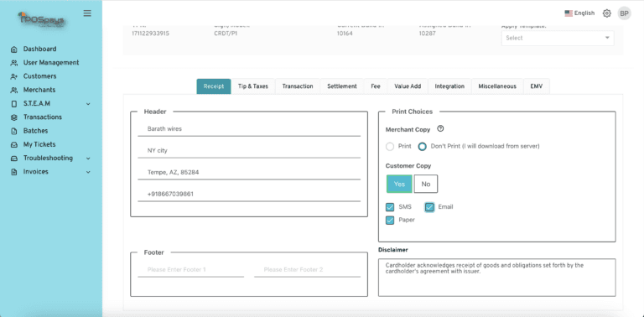
Task: Go to My Tickets
Action: (x=39, y=144)
